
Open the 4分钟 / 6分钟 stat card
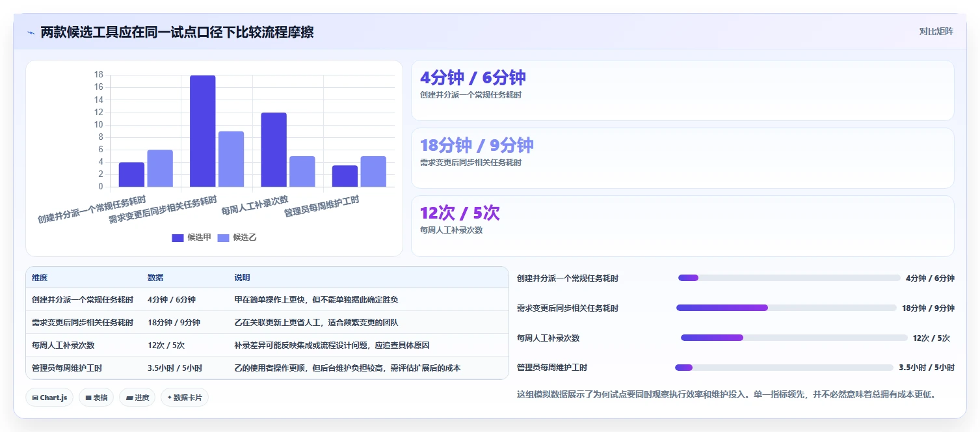[682, 90]
